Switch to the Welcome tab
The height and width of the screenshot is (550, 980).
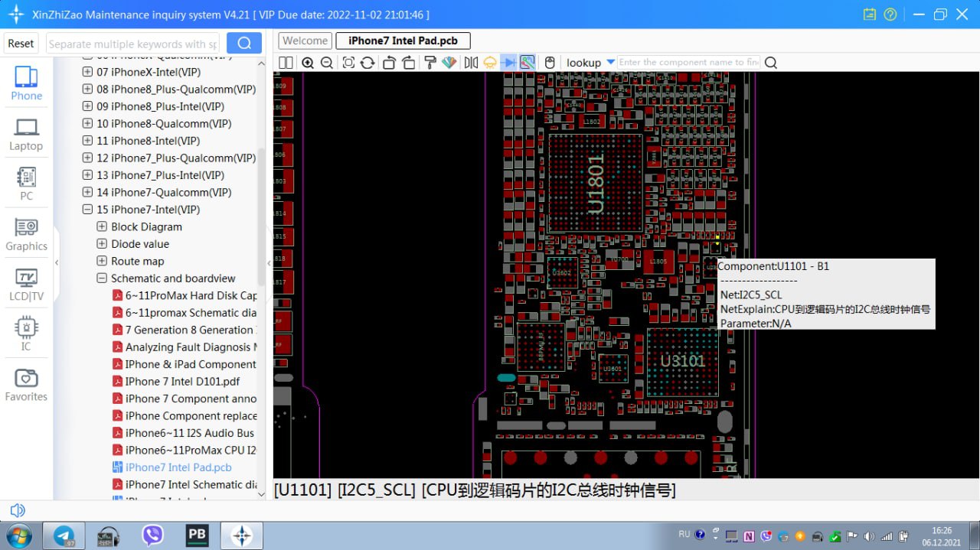pyautogui.click(x=305, y=41)
